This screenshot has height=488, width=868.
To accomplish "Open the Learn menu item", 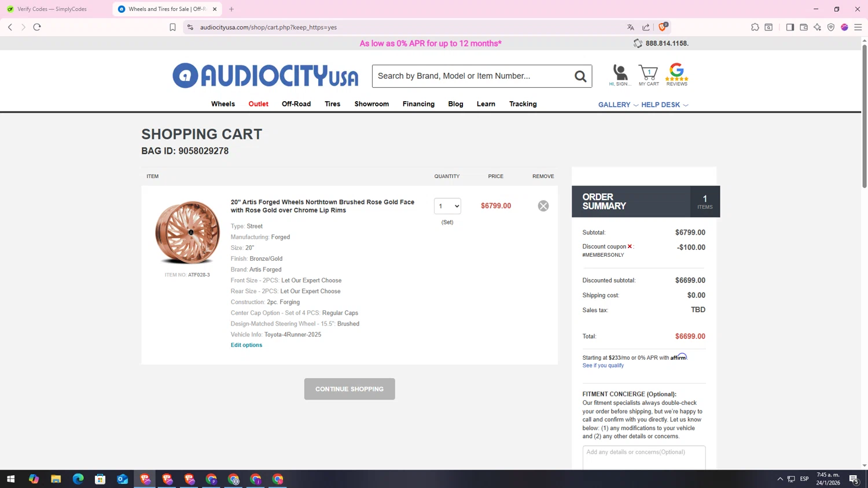I will (486, 104).
